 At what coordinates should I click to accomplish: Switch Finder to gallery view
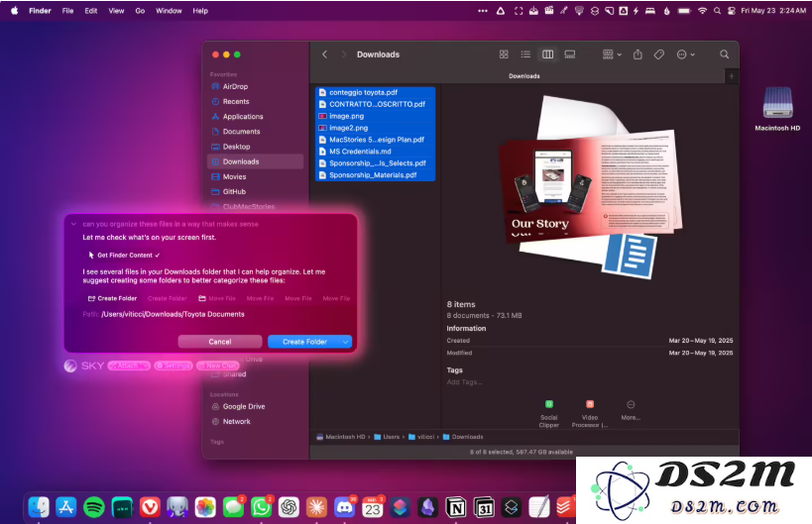(570, 54)
